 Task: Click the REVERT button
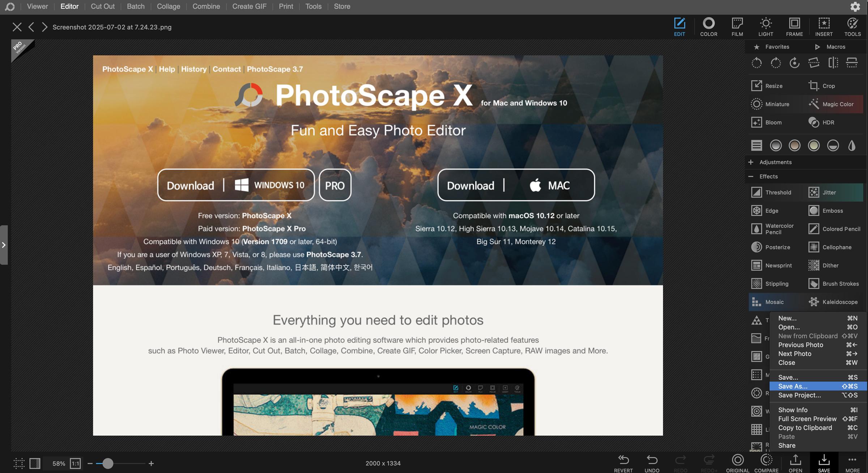(623, 463)
